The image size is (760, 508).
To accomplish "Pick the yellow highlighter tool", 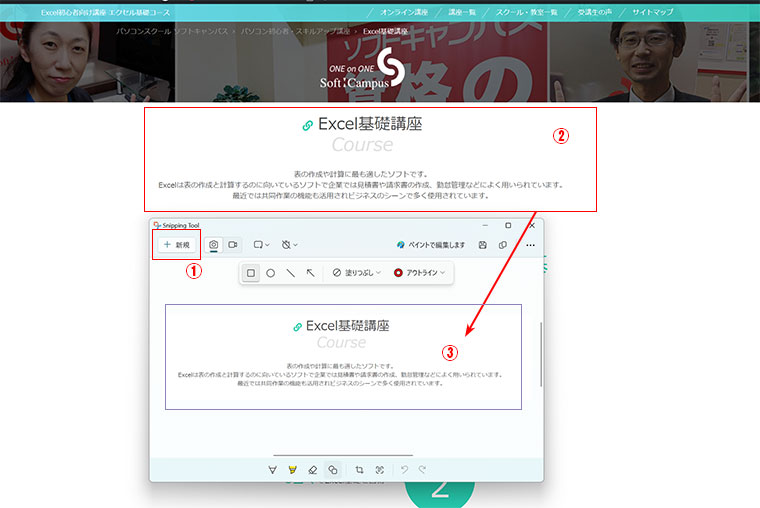I will tap(292, 470).
